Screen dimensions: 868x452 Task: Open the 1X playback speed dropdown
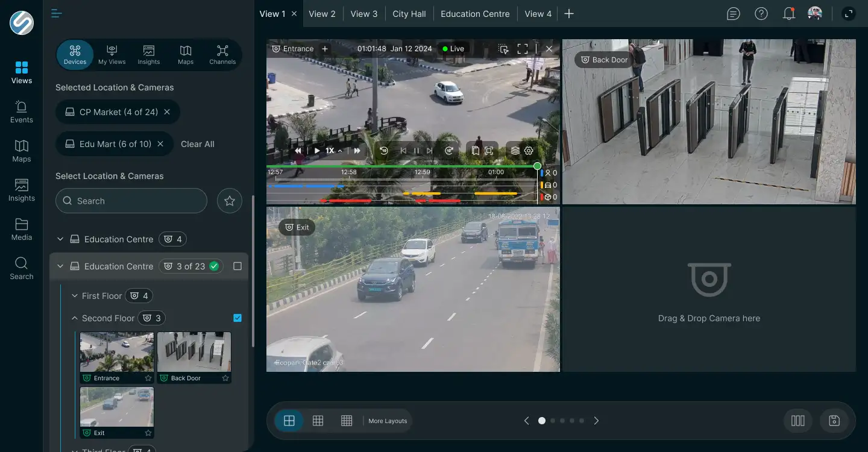334,151
